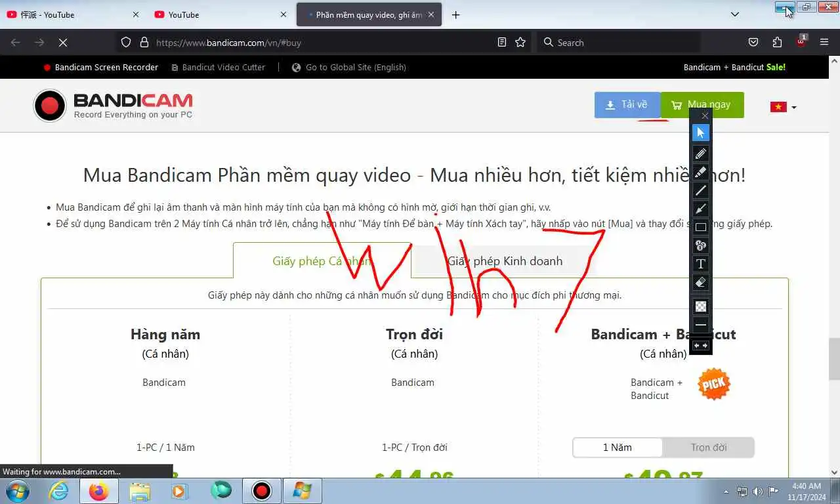Select the text T tool
840x504 pixels.
700,264
